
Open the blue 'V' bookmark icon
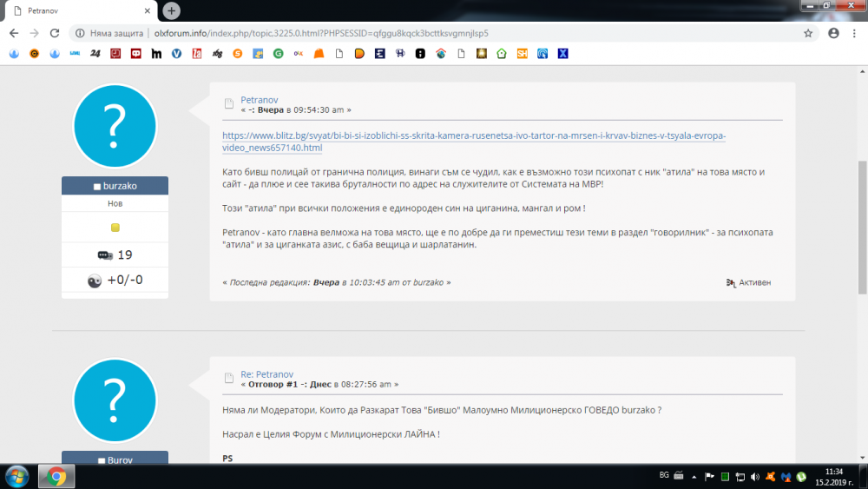point(176,54)
